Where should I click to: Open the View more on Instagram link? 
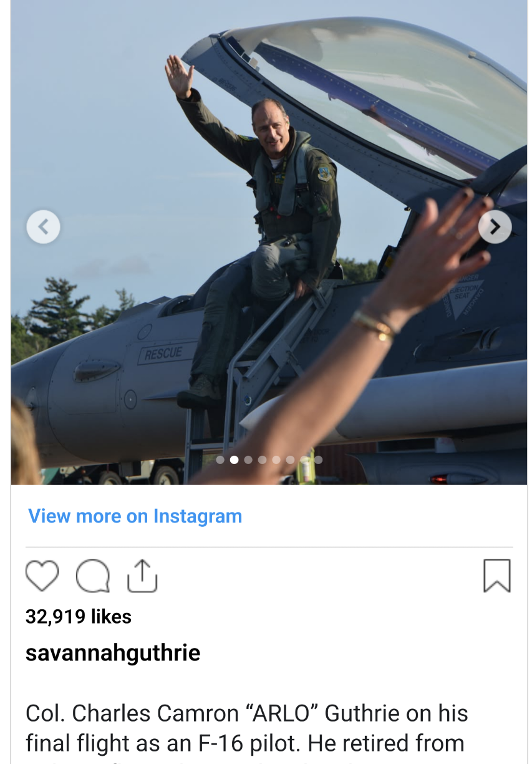tap(135, 516)
